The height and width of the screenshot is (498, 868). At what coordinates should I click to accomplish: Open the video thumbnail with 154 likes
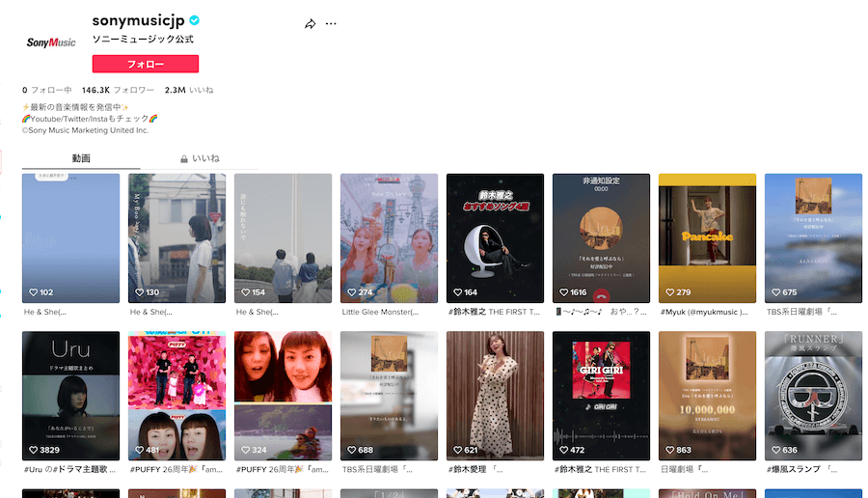pyautogui.click(x=283, y=238)
